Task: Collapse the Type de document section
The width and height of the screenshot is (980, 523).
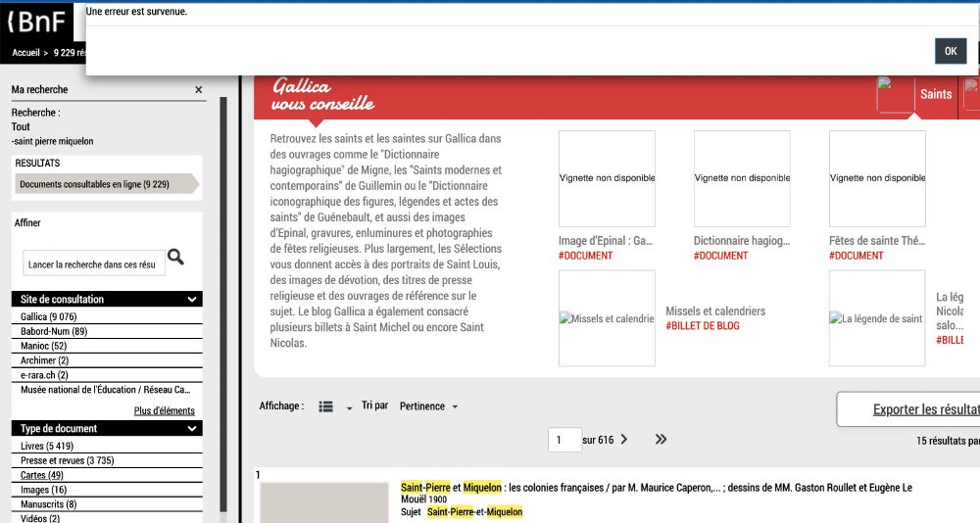Action: pyautogui.click(x=107, y=428)
